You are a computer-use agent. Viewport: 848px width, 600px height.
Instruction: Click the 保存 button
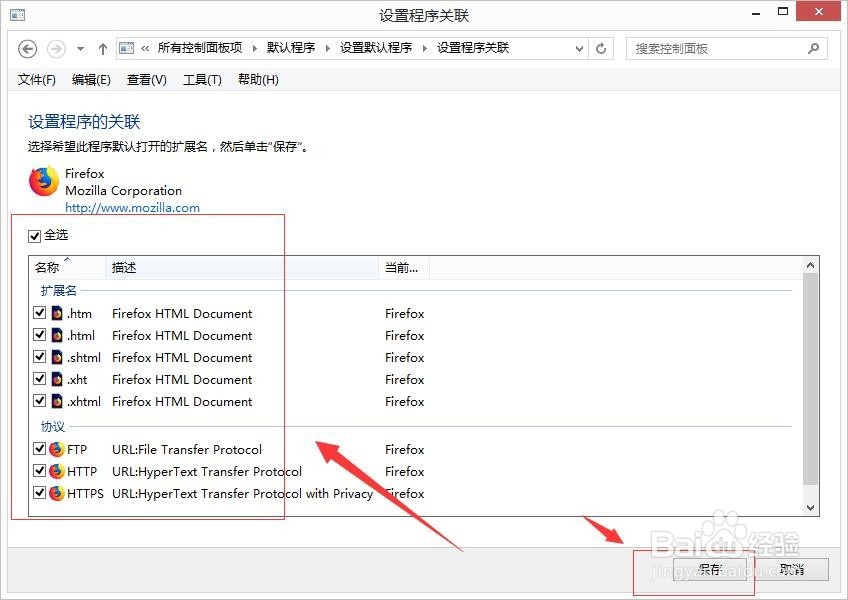click(710, 570)
